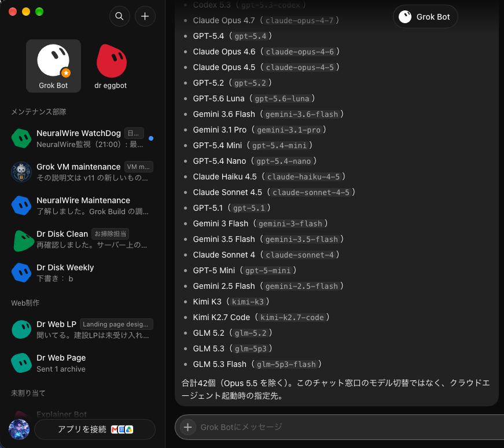The height and width of the screenshot is (448, 504).
Task: Click the gpt-5.2 code label
Action: (250, 83)
